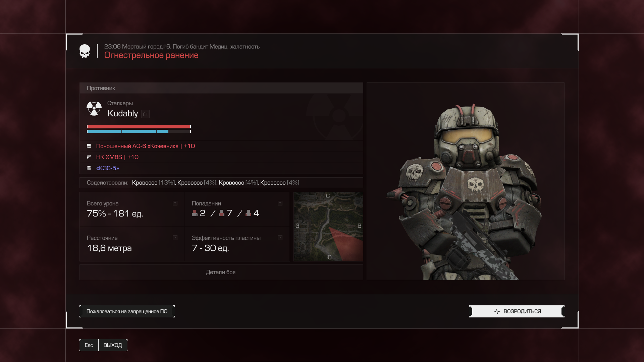This screenshot has width=644, height=362.
Task: Click death cause Огнестрельное ранение
Action: coord(151,55)
